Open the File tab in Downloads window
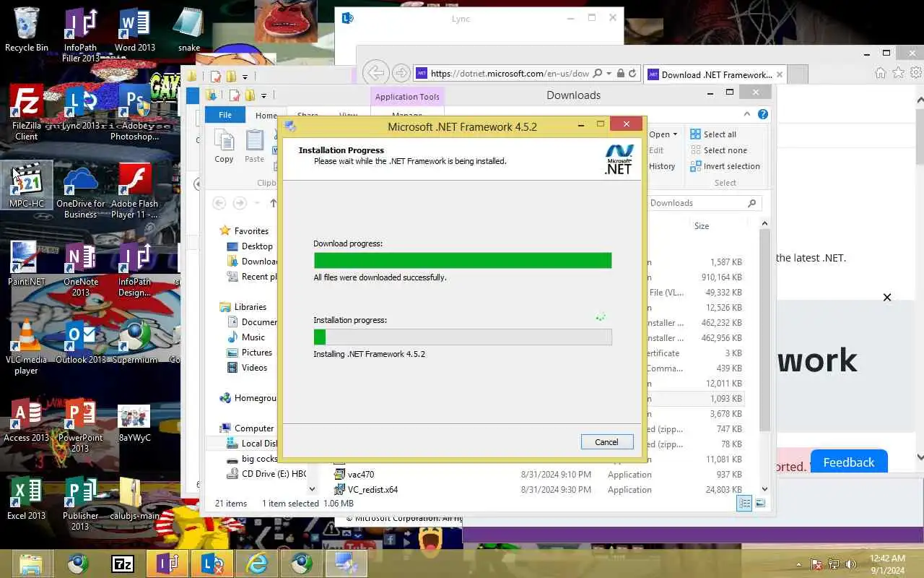Image resolution: width=924 pixels, height=578 pixels. (x=225, y=115)
